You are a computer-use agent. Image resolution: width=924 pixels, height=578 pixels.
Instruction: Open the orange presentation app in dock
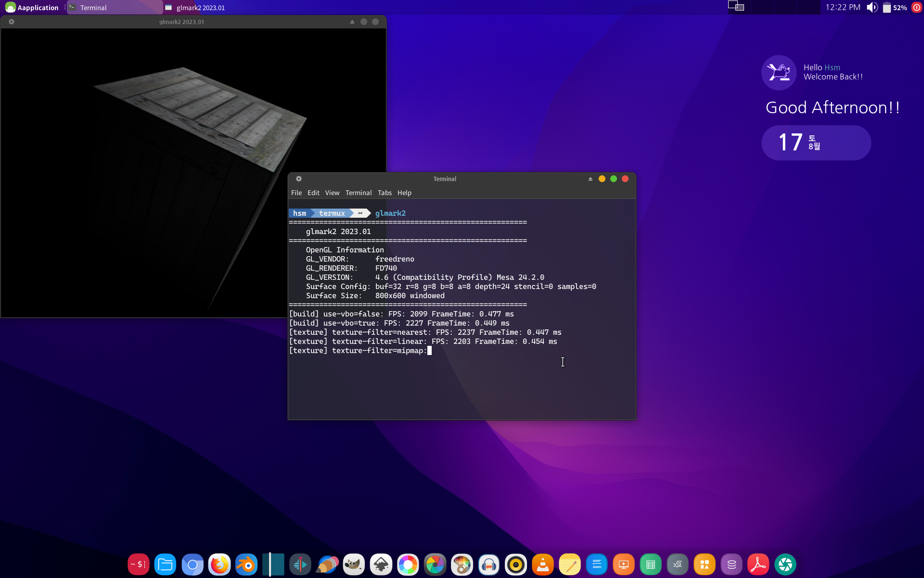tap(624, 565)
